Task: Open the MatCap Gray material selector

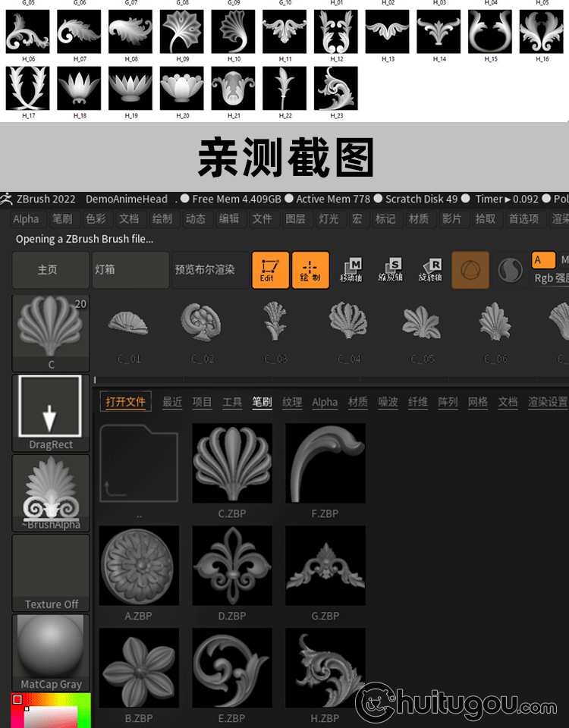Action: click(51, 653)
